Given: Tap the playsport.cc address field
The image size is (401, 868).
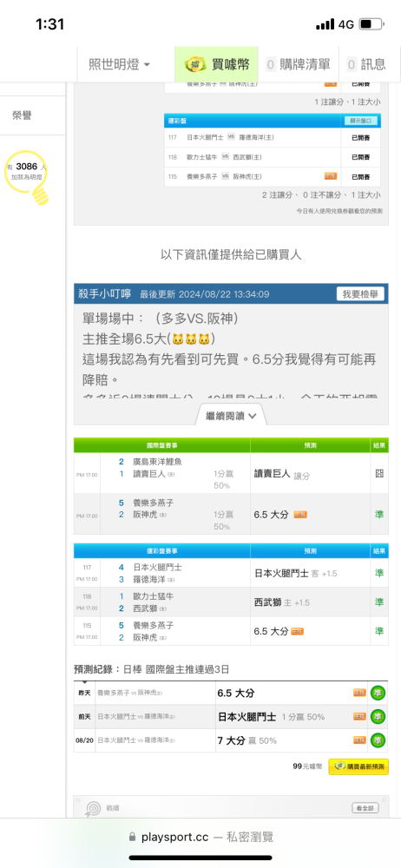Looking at the screenshot, I should tap(200, 837).
